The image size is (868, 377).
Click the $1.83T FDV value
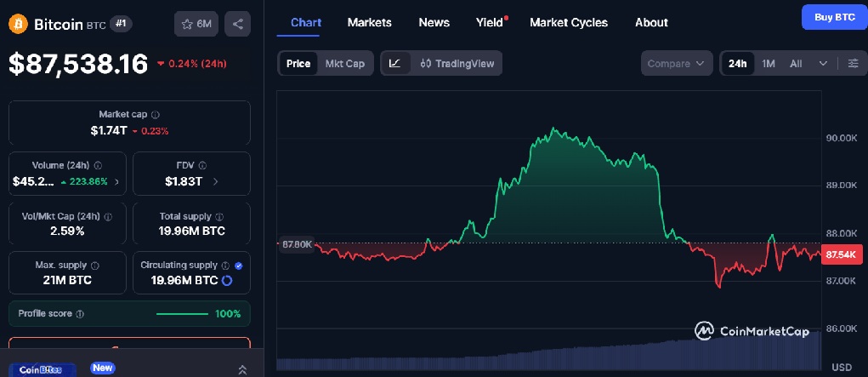click(184, 181)
